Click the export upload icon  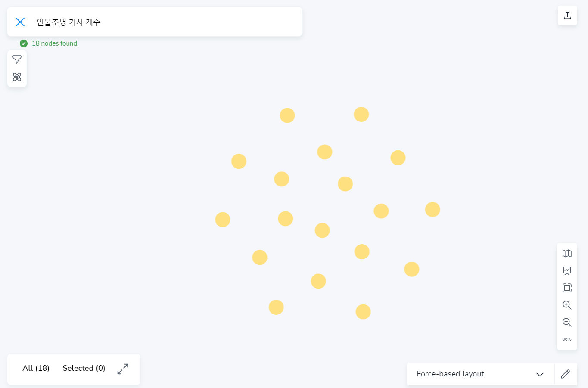[x=567, y=16]
